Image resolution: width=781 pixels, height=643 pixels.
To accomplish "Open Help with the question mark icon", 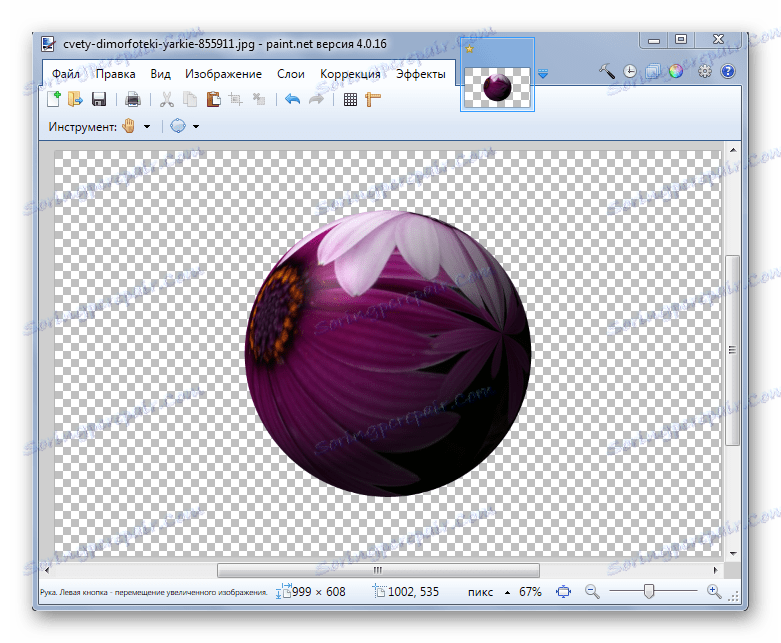I will [x=728, y=72].
